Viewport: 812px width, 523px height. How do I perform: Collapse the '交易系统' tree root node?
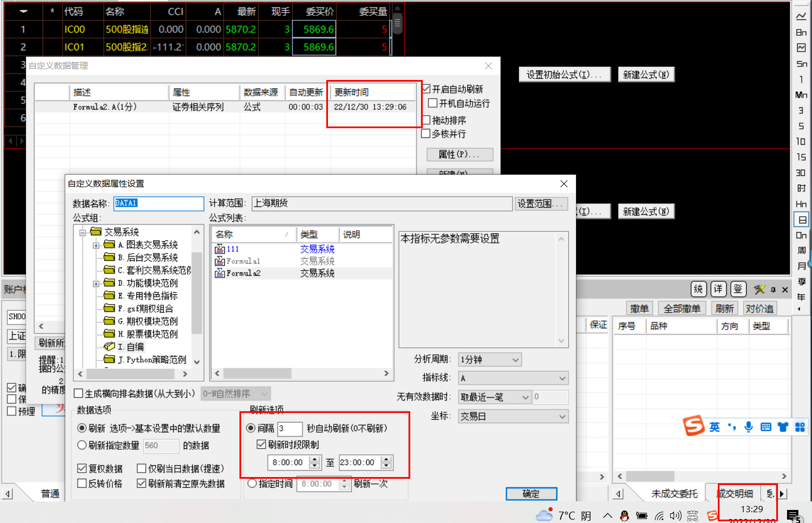(x=82, y=232)
